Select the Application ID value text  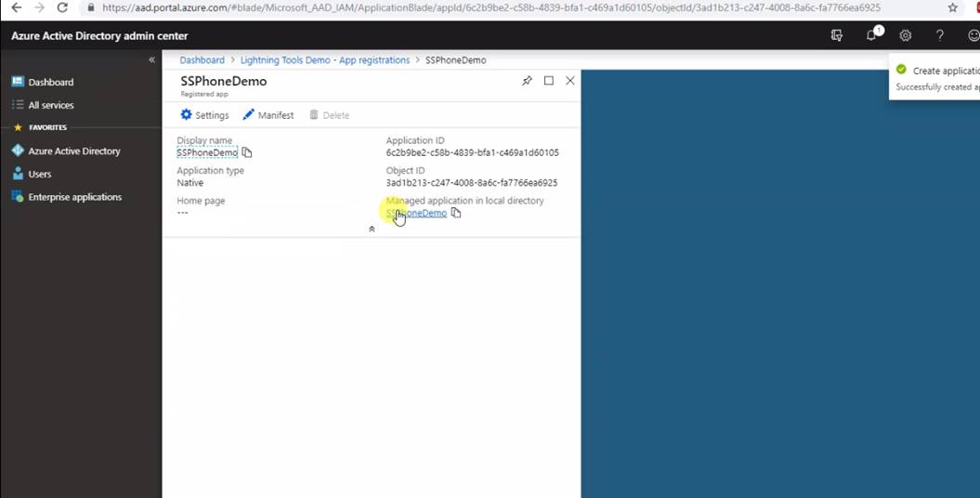point(473,152)
